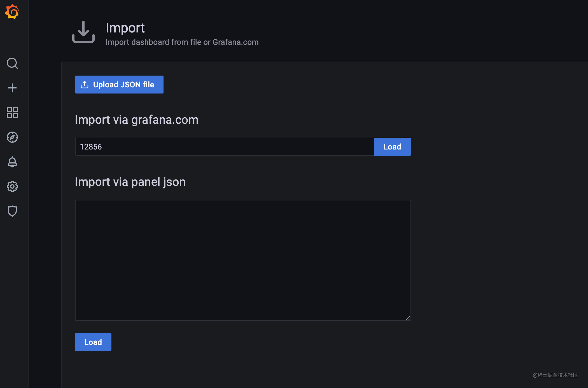Click the "Import dashboard from file" subtitle

[x=182, y=42]
